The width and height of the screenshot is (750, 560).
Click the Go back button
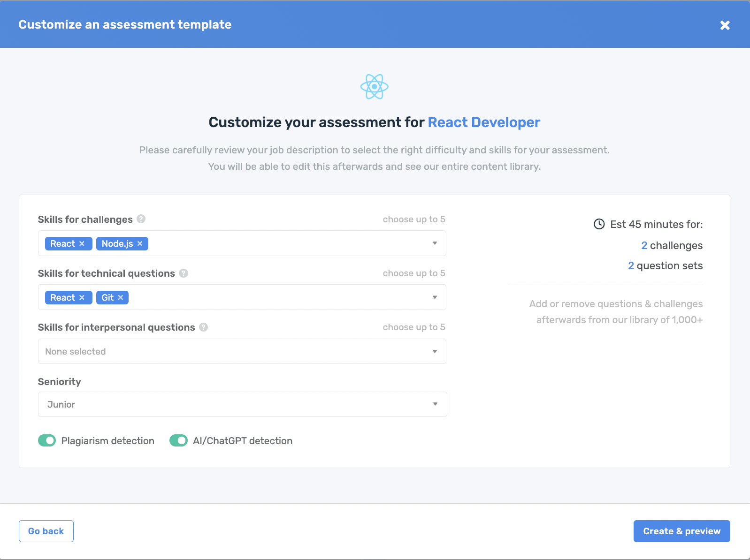pyautogui.click(x=46, y=531)
